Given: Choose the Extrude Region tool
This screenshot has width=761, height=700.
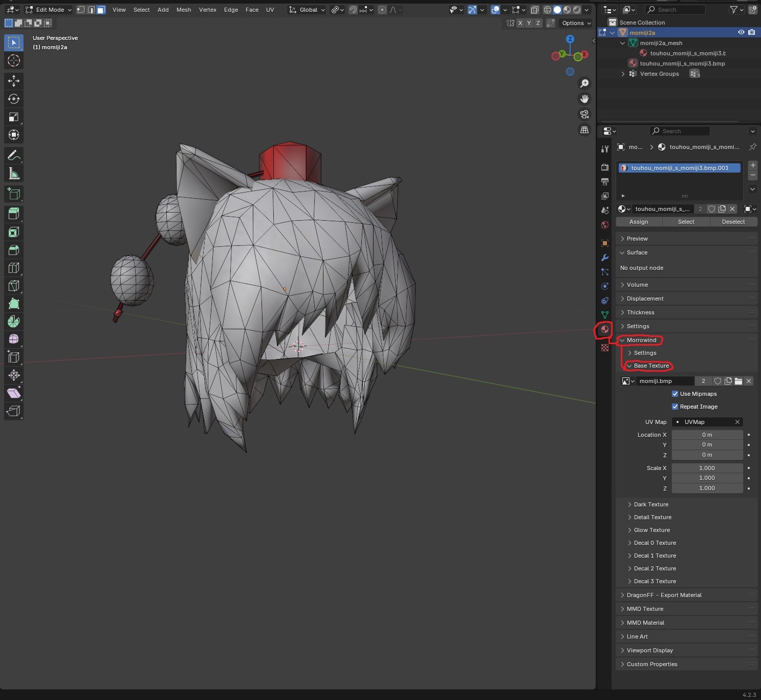Looking at the screenshot, I should pyautogui.click(x=14, y=214).
